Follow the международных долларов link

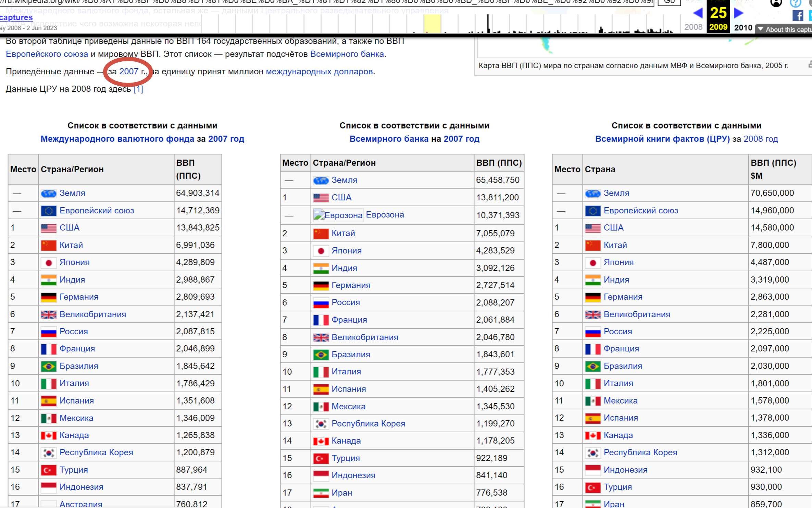point(319,72)
